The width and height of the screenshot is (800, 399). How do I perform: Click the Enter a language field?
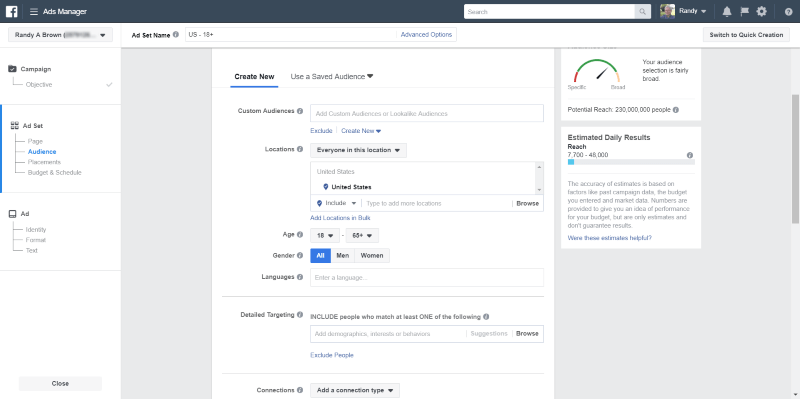427,278
